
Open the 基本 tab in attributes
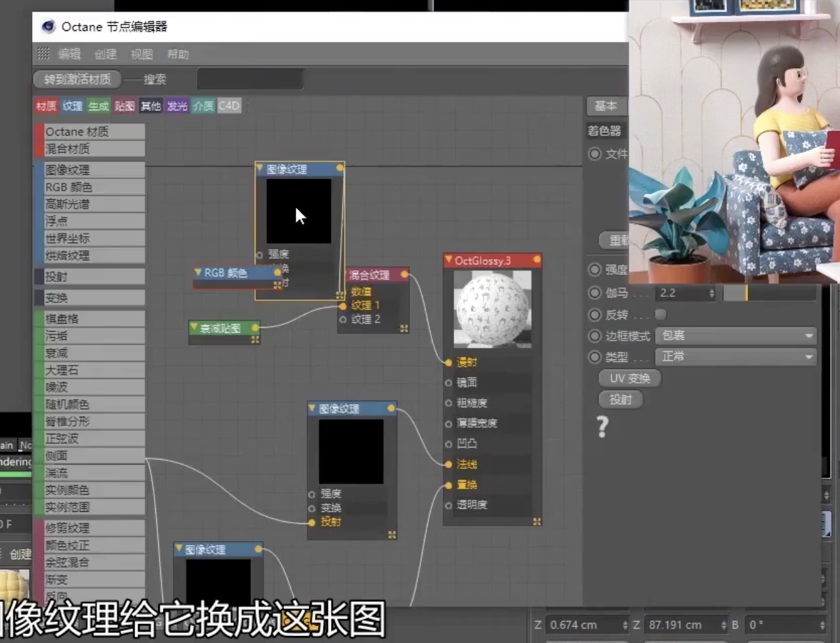(x=606, y=105)
